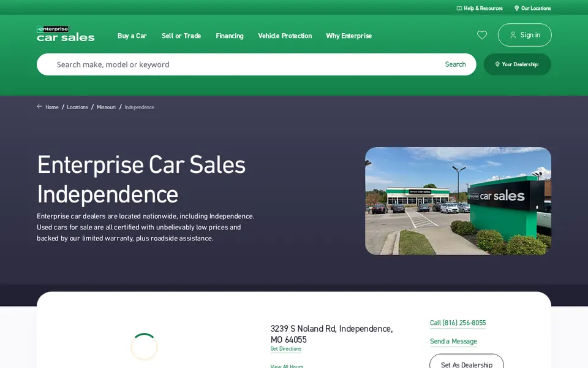The width and height of the screenshot is (588, 368).
Task: Click the back arrow in the breadcrumb
Action: pos(39,107)
